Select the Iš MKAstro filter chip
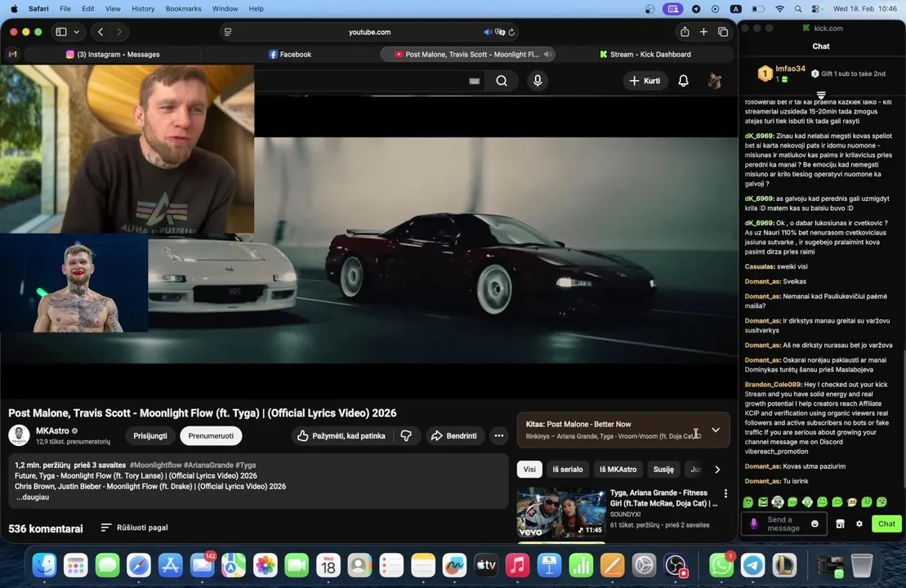Screen dimensions: 906x588 (618, 469)
